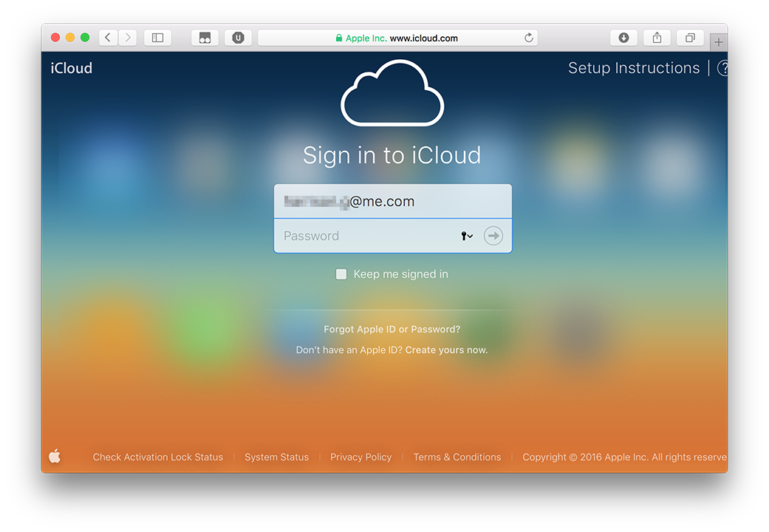Open Forgot Apple ID or Password link

coord(392,330)
